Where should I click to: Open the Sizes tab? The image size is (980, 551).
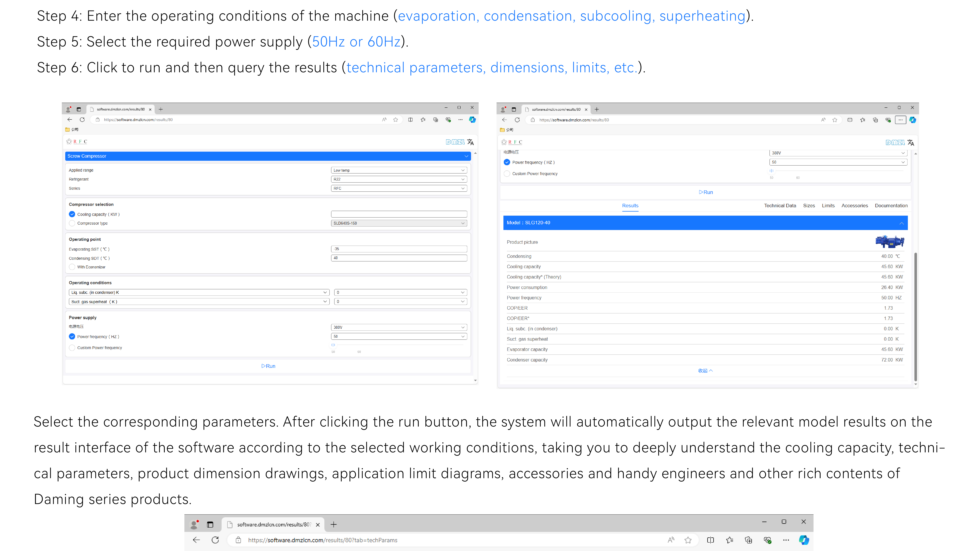point(809,206)
